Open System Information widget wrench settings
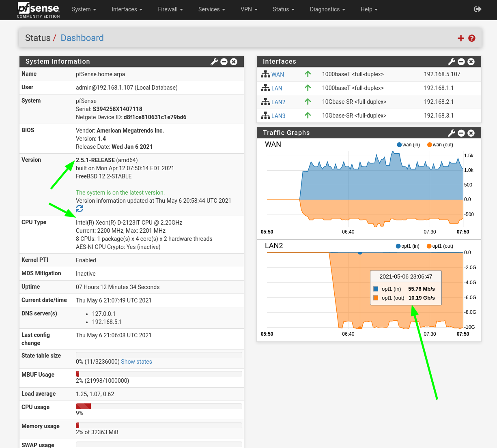 214,62
